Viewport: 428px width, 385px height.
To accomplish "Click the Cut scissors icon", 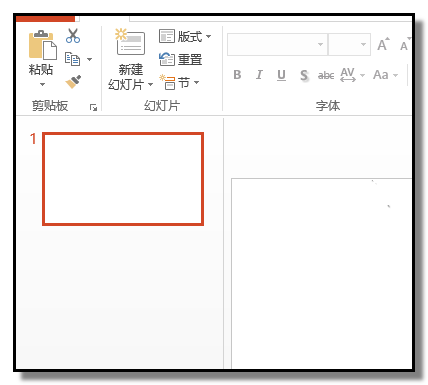I will pos(73,36).
